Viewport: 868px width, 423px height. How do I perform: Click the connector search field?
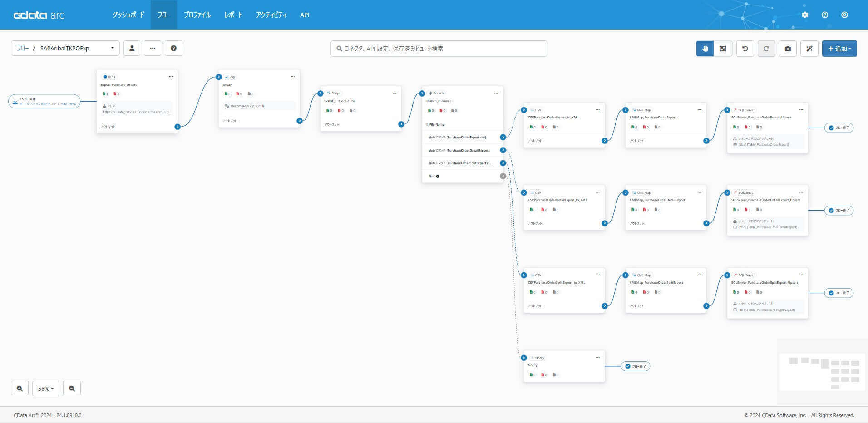point(437,48)
